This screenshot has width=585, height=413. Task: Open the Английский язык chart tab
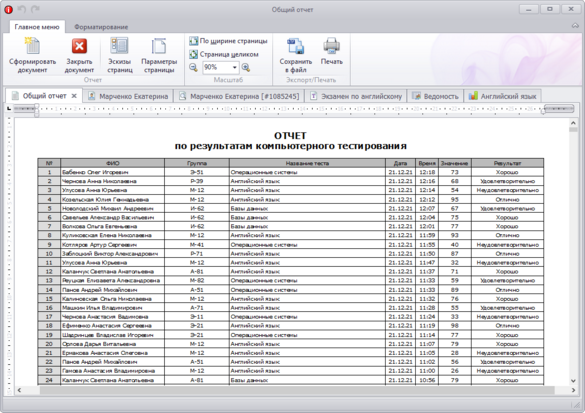503,96
